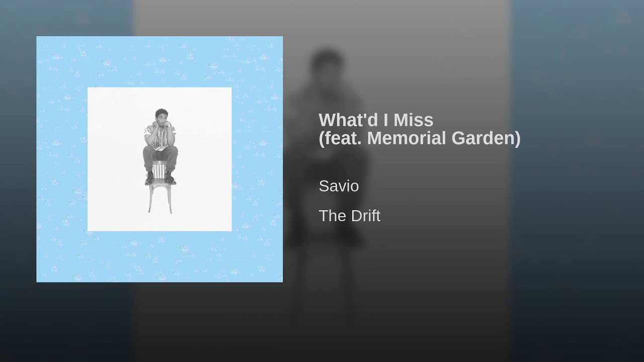Click the person's shoes on the chair
This screenshot has width=644, height=362.
pos(159,177)
